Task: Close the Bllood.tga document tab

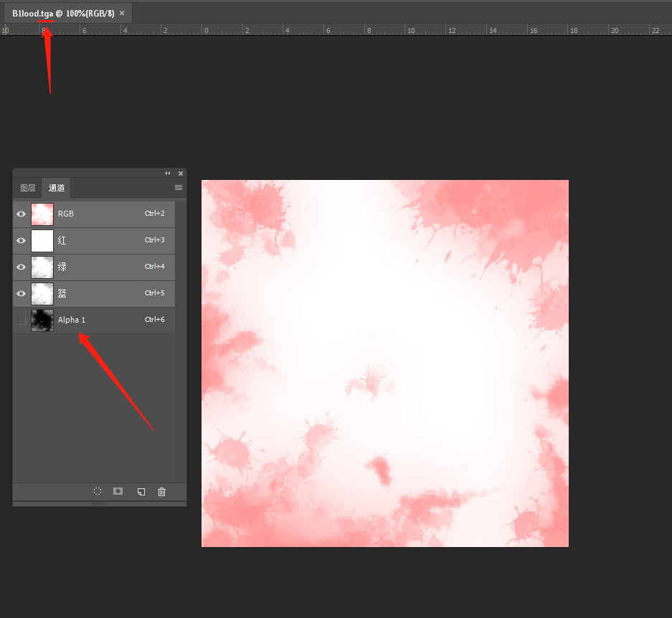Action: [x=122, y=14]
